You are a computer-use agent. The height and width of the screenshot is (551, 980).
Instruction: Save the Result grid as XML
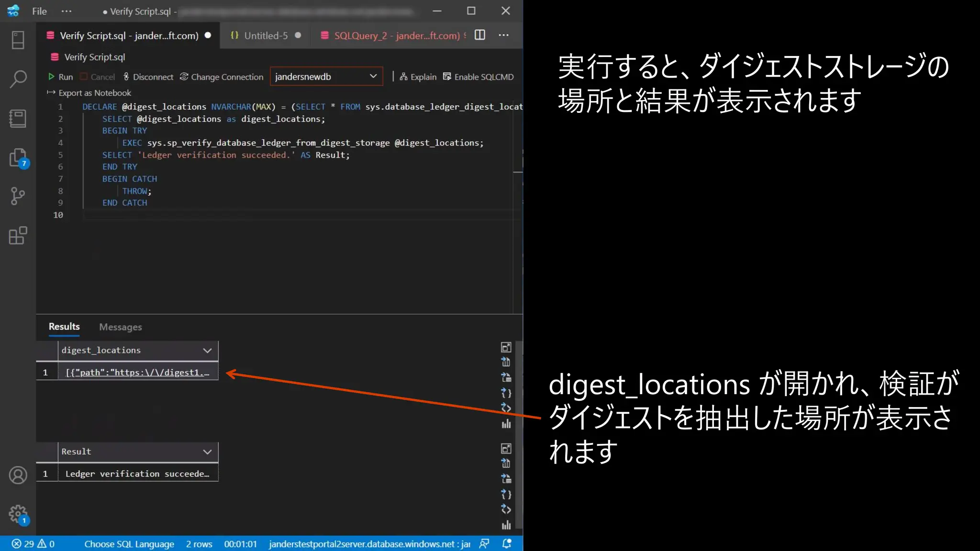tap(506, 509)
